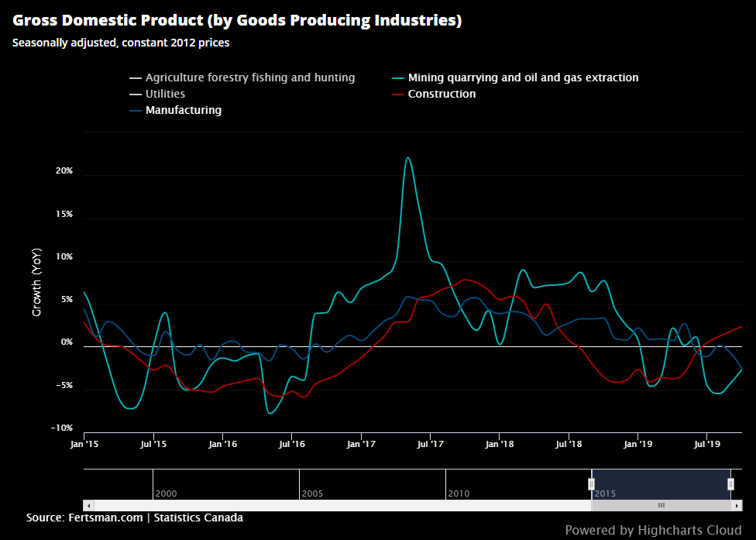Hide the Construction series via its legend entry

pos(441,94)
